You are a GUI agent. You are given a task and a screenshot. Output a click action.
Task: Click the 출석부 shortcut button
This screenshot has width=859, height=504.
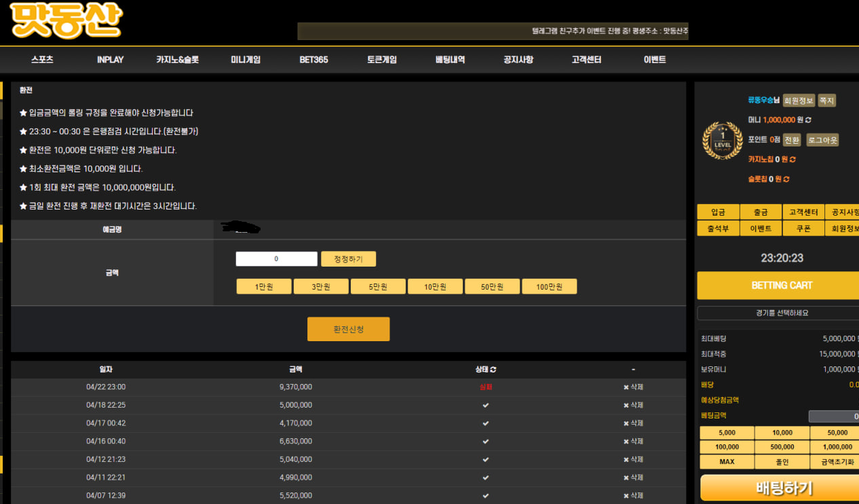tap(718, 229)
